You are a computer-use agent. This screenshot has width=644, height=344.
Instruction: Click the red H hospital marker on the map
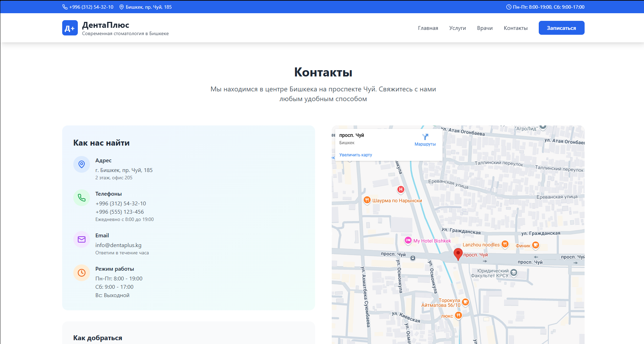(x=401, y=189)
